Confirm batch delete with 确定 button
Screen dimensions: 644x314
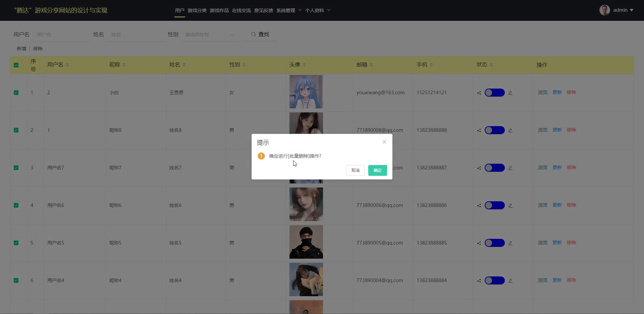(378, 170)
